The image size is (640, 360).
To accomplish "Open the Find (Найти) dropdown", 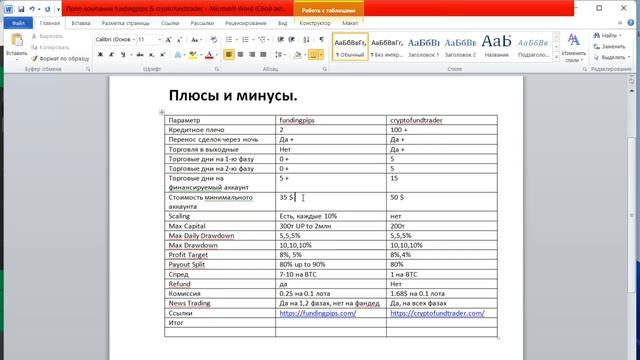I will (620, 36).
